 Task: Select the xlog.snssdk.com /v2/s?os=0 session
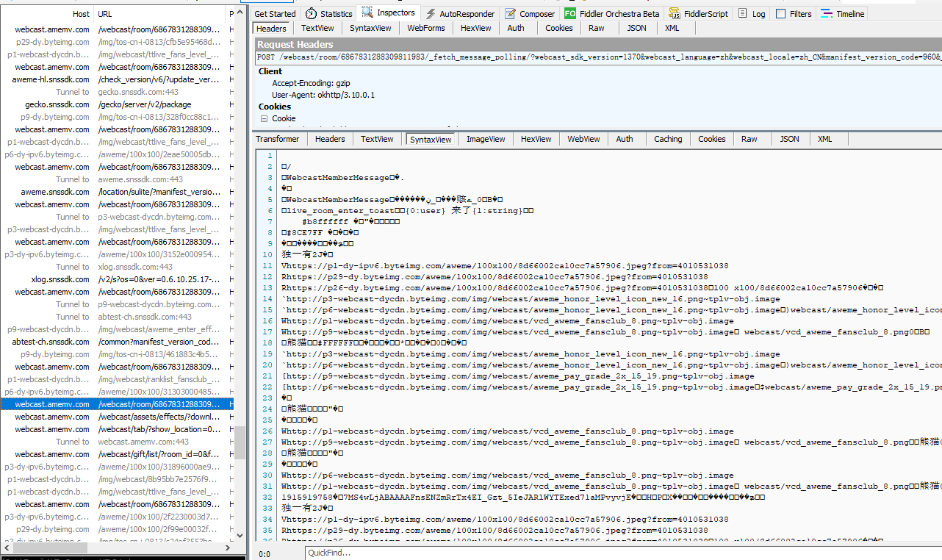click(118, 279)
